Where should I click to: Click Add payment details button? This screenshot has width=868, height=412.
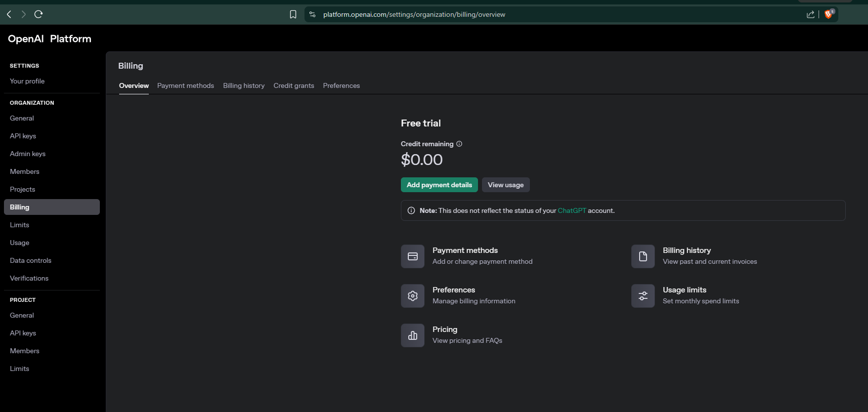439,185
